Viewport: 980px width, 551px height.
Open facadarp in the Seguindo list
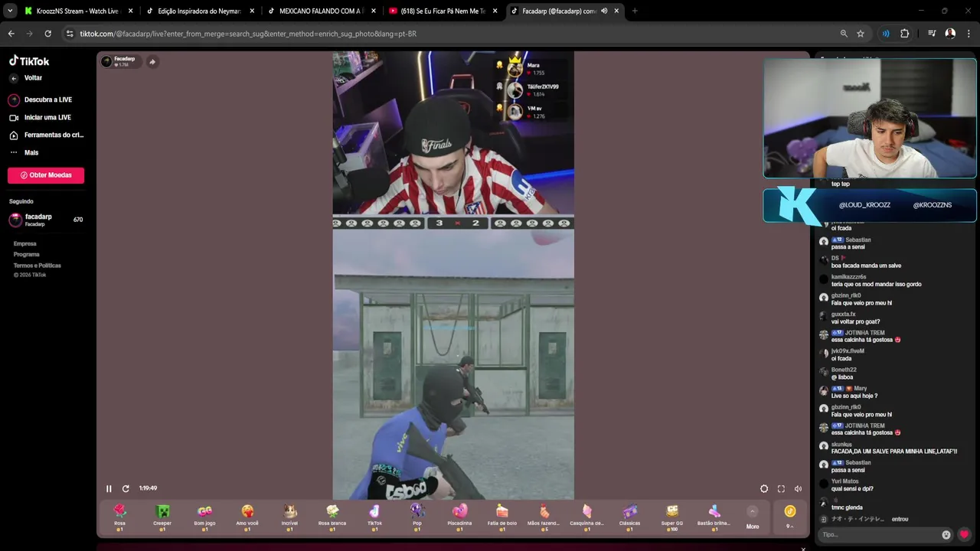[46, 220]
